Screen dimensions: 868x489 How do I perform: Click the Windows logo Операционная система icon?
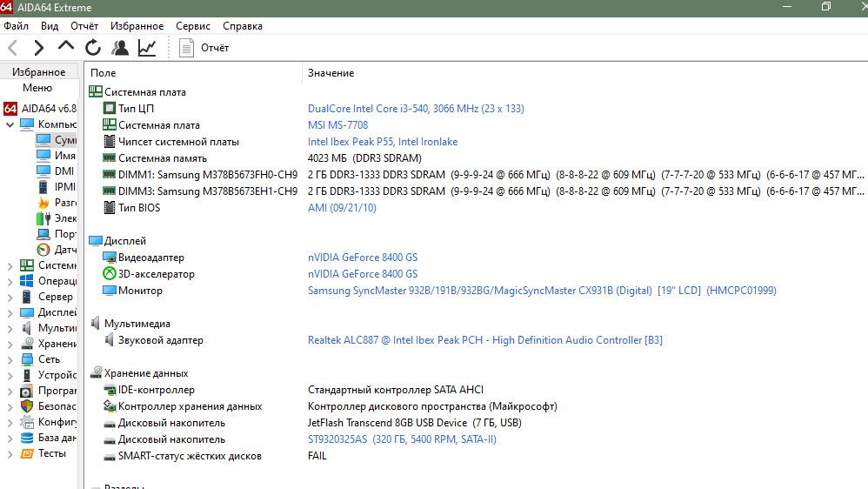[x=27, y=281]
